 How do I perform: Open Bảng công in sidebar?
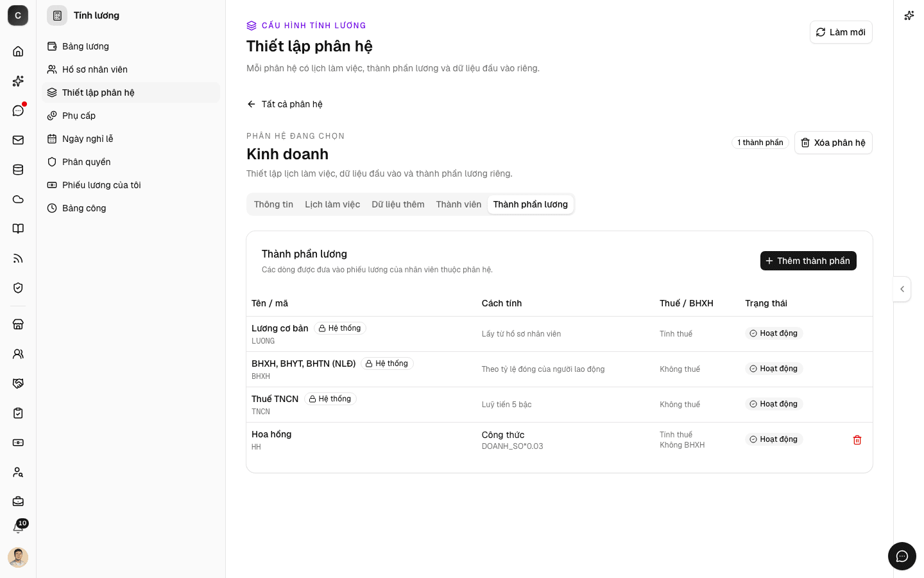[x=131, y=208]
